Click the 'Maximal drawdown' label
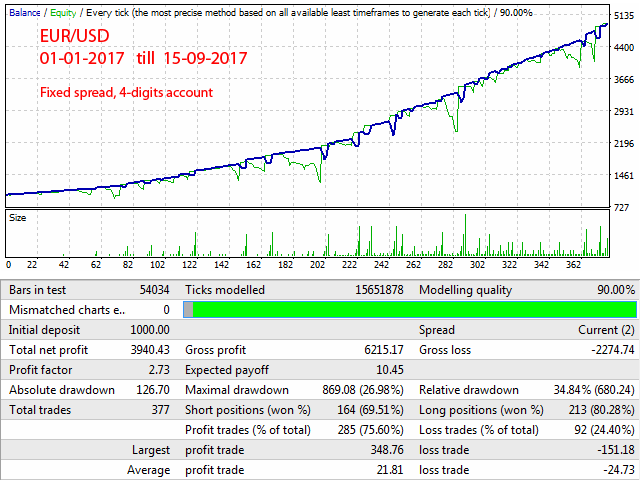 coord(237,390)
